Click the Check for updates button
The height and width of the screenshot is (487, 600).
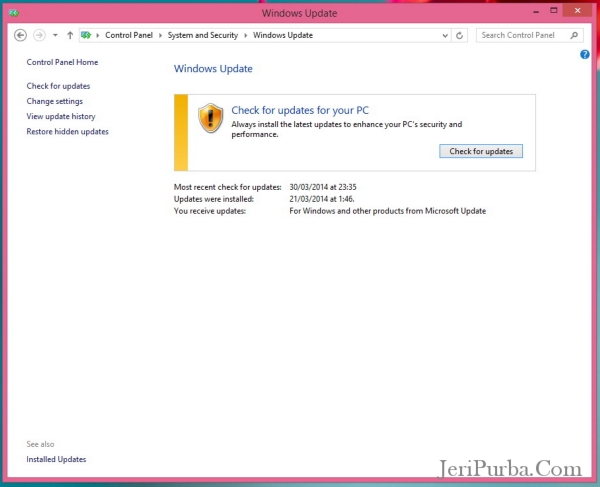pos(481,151)
